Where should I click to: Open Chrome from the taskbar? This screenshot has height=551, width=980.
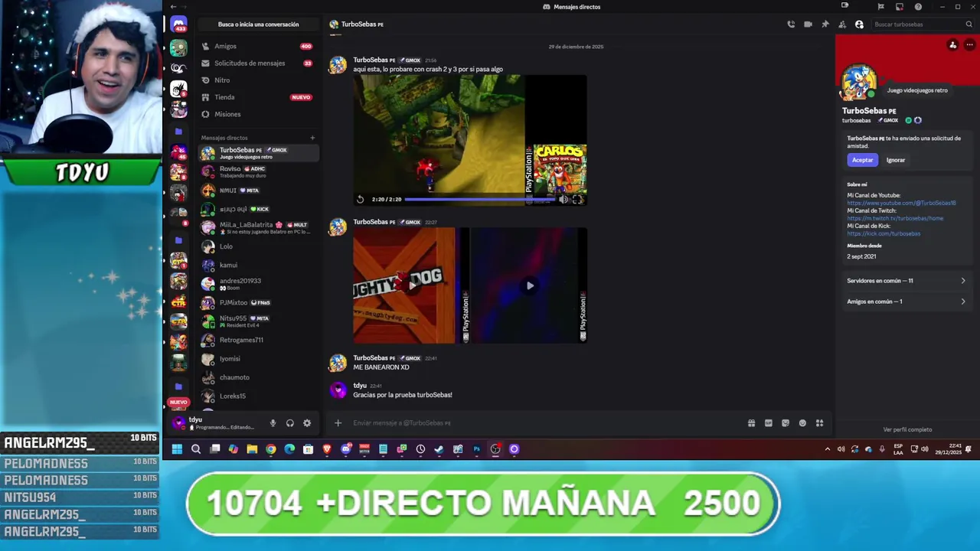[x=271, y=449]
